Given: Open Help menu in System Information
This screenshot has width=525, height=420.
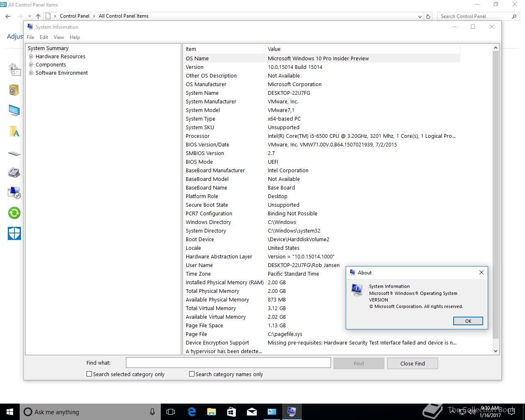Looking at the screenshot, I should tap(75, 37).
